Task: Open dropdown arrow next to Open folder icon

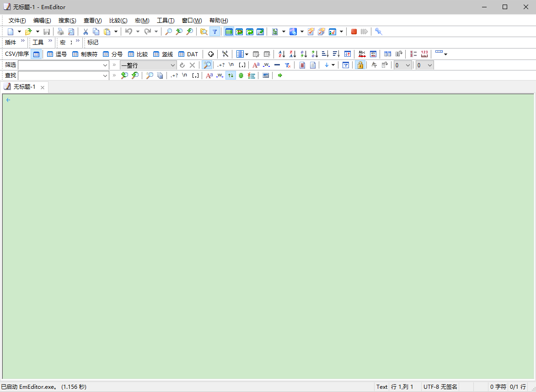Action: click(38, 32)
